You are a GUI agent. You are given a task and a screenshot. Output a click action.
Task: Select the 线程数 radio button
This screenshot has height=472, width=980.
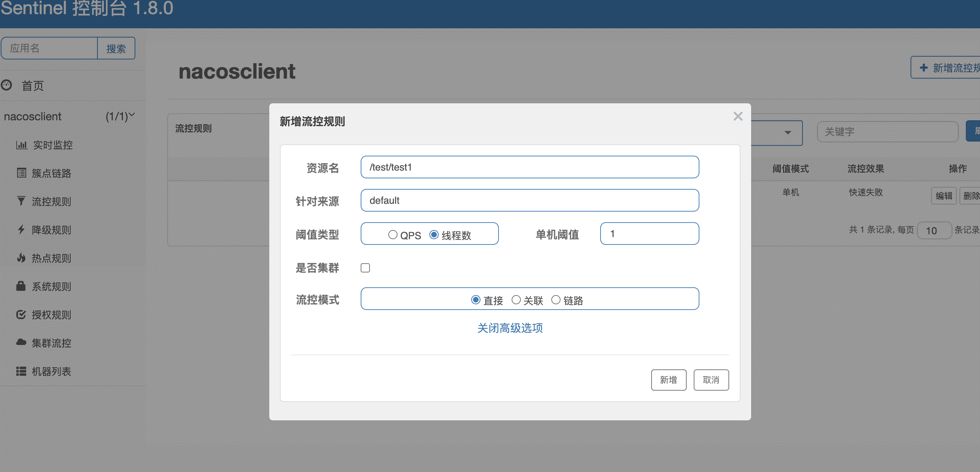(434, 235)
